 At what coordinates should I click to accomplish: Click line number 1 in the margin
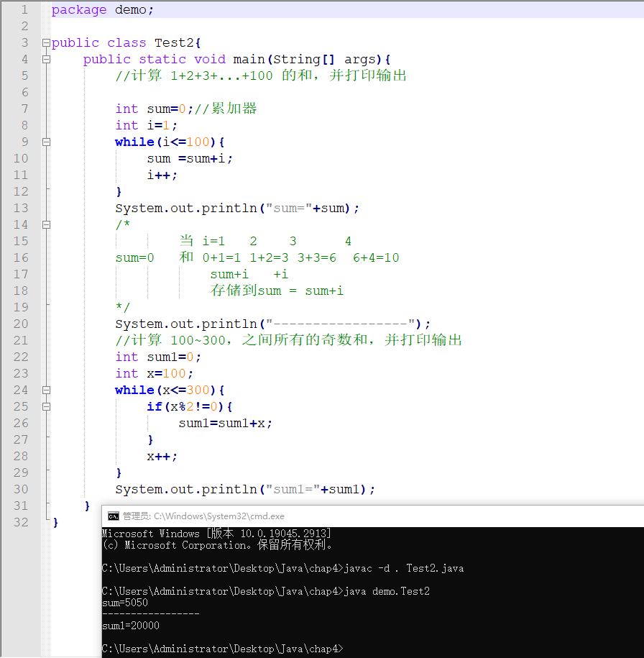point(24,9)
